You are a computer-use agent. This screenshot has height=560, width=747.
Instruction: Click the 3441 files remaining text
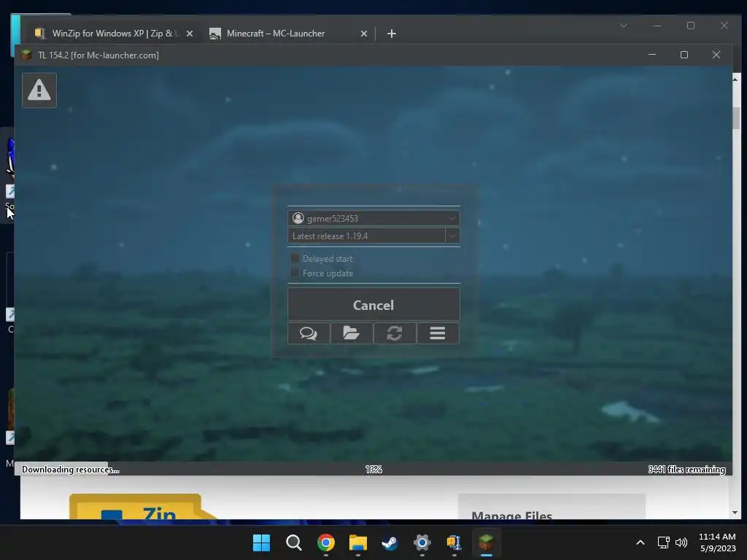tap(686, 469)
